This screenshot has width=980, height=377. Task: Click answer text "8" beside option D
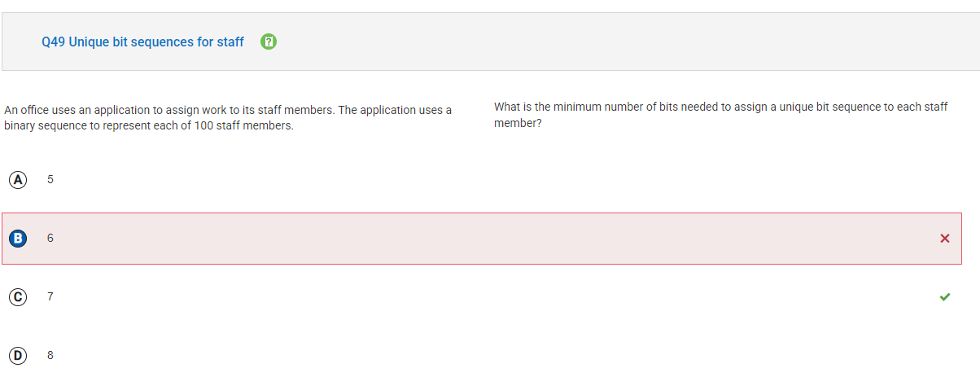50,355
